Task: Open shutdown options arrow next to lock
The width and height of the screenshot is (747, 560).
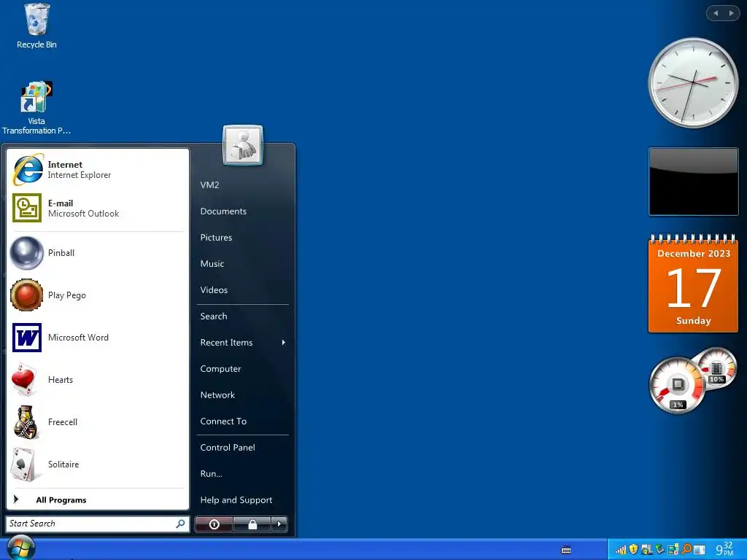Action: point(279,524)
